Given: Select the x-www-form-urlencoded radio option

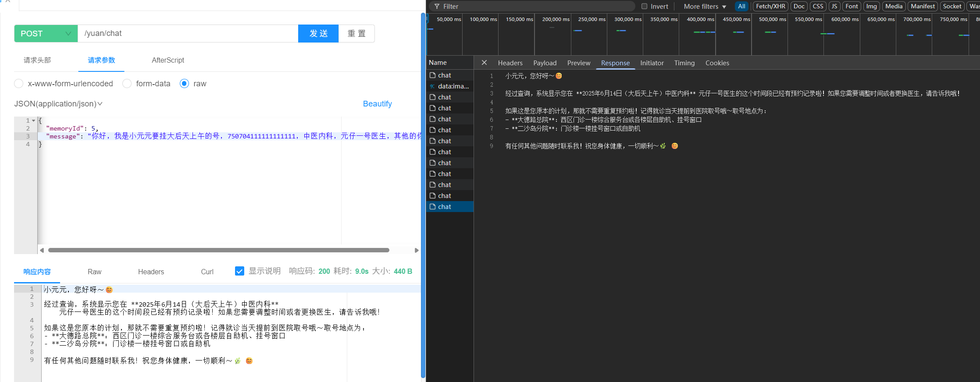Looking at the screenshot, I should click(x=19, y=84).
